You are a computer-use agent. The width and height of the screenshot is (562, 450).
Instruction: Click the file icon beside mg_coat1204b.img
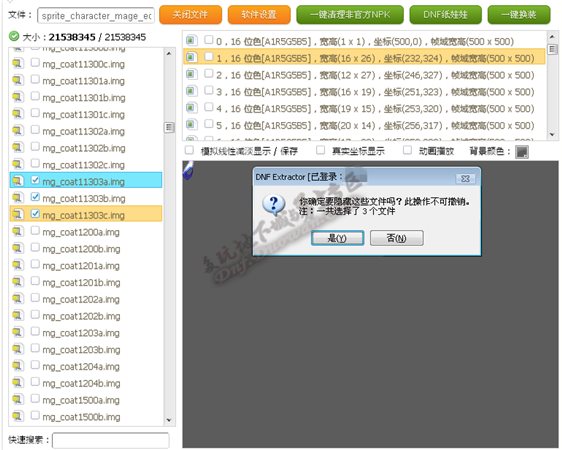click(18, 383)
